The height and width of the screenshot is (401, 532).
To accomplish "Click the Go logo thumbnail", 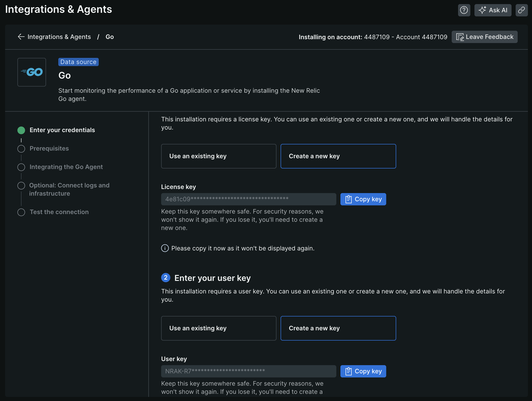I will pyautogui.click(x=32, y=72).
